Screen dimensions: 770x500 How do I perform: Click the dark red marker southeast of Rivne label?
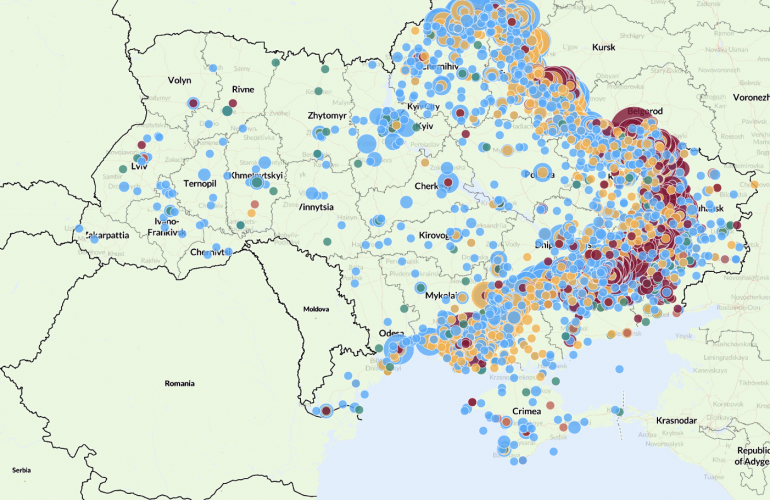[232, 103]
